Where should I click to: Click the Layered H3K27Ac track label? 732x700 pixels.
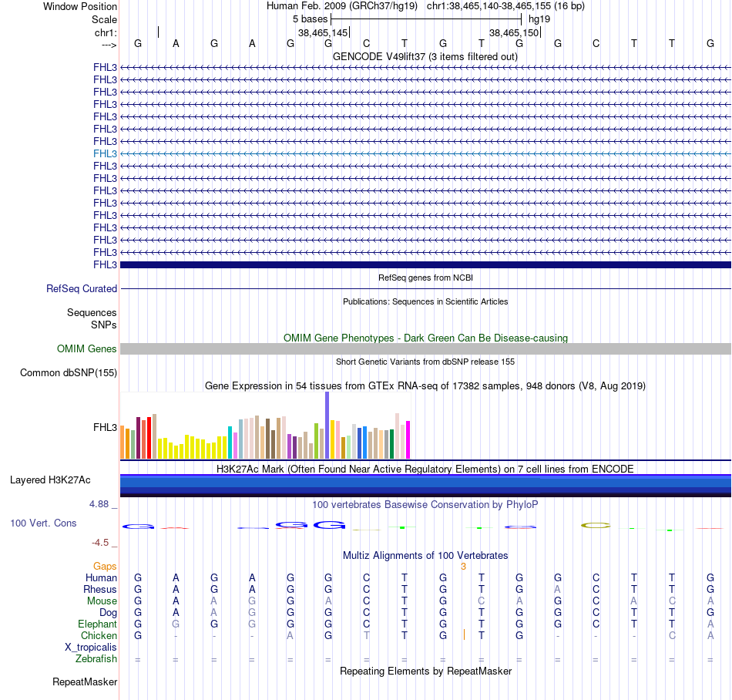pos(50,480)
